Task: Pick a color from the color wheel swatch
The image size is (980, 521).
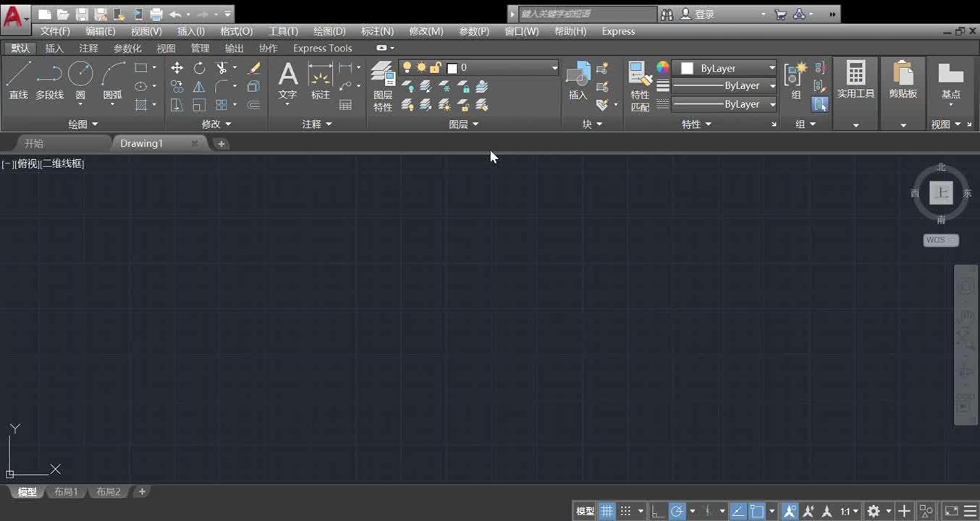Action: (663, 69)
